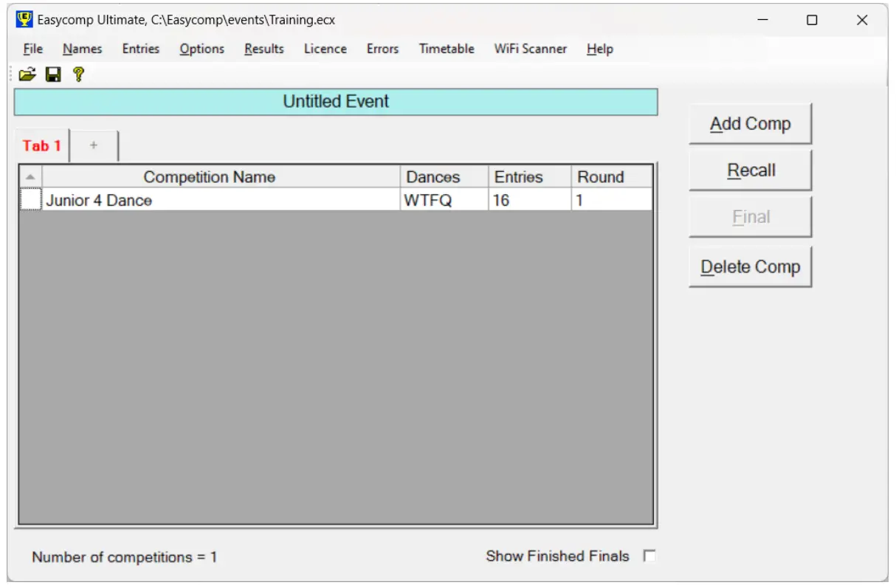Click the Easycomp trophy title bar icon
The image size is (896, 588).
tap(24, 20)
